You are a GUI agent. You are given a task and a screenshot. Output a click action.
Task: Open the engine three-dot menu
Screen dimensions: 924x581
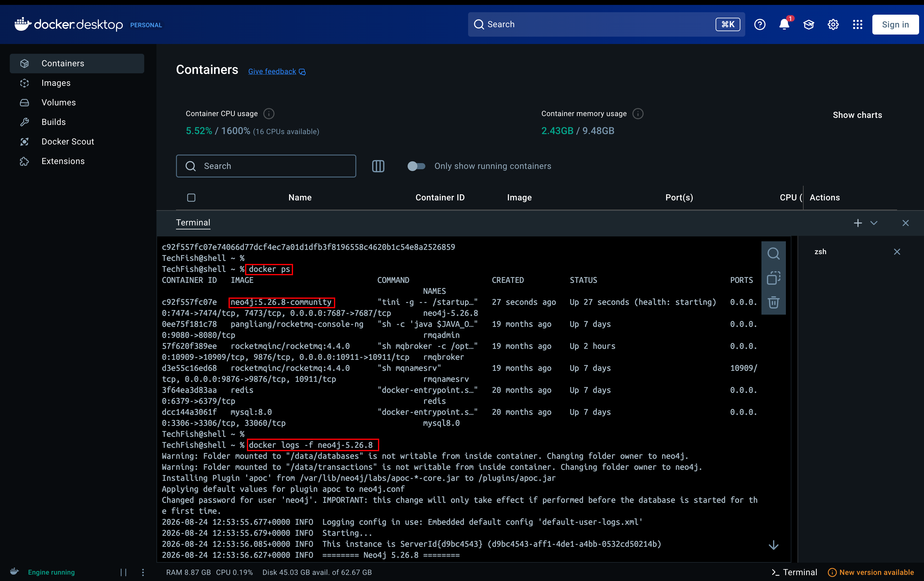point(143,572)
